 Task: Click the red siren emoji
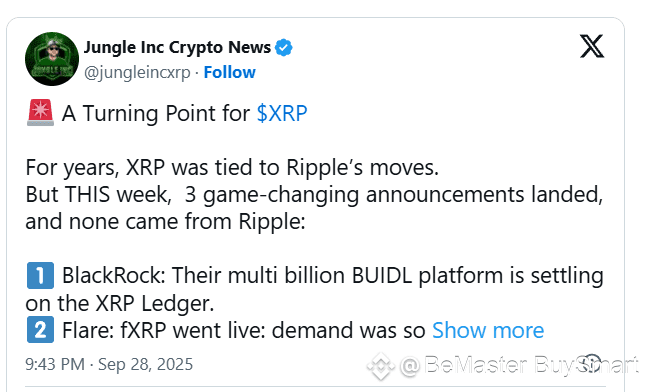(40, 113)
